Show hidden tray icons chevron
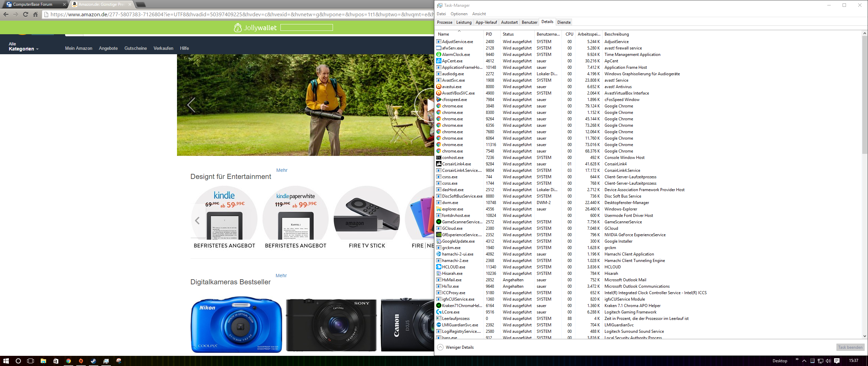Screen dimensions: 868x366 [x=804, y=361]
